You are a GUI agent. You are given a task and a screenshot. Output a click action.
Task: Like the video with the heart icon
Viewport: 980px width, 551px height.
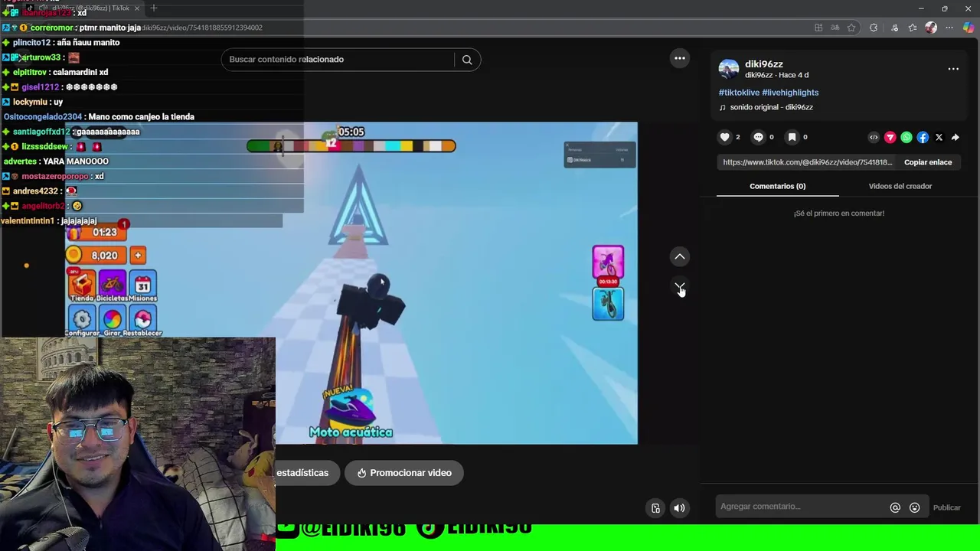click(x=724, y=137)
